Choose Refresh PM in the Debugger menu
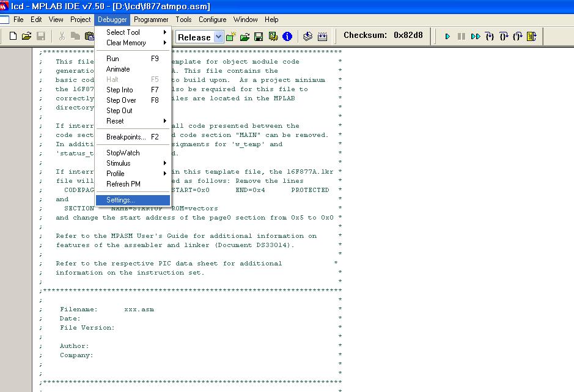Image resolution: width=574 pixels, height=392 pixels. click(133, 184)
